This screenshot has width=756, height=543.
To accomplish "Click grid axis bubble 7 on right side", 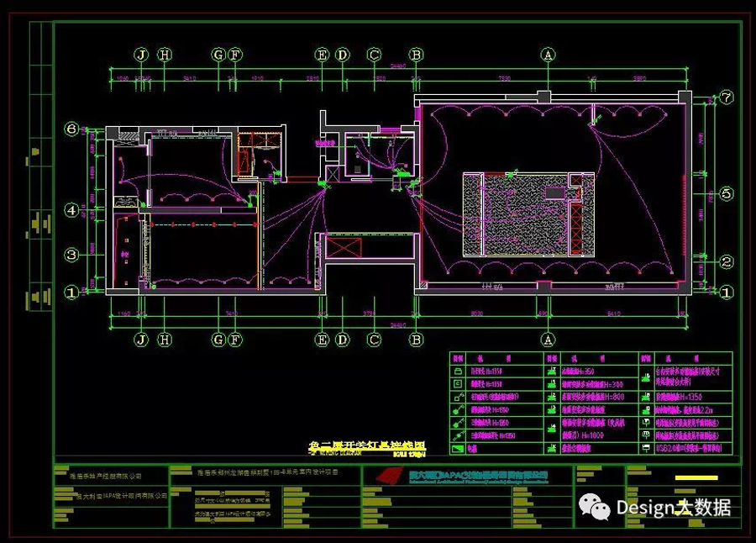I will (726, 97).
